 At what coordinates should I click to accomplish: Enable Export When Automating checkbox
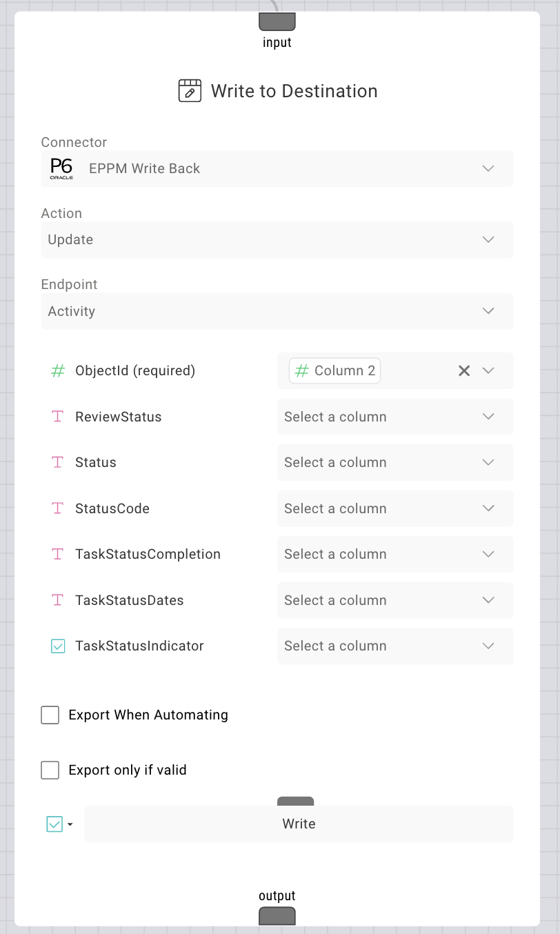coord(50,715)
